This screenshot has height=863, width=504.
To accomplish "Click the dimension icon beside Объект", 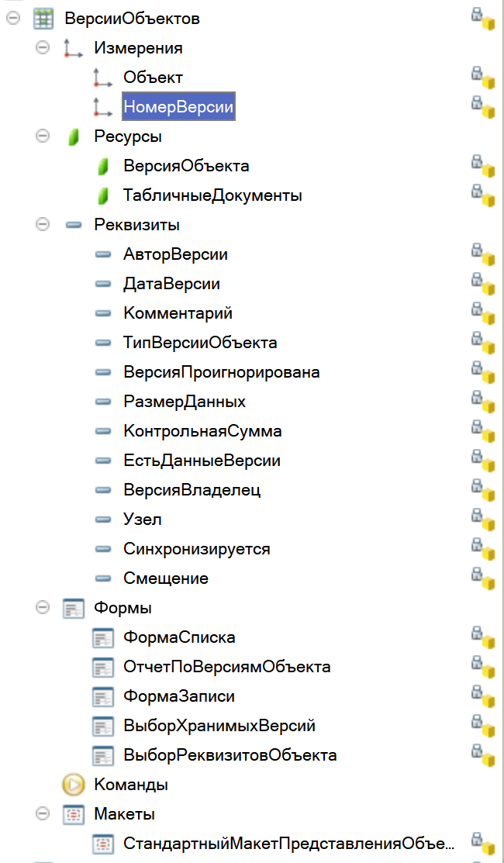I will [x=102, y=78].
